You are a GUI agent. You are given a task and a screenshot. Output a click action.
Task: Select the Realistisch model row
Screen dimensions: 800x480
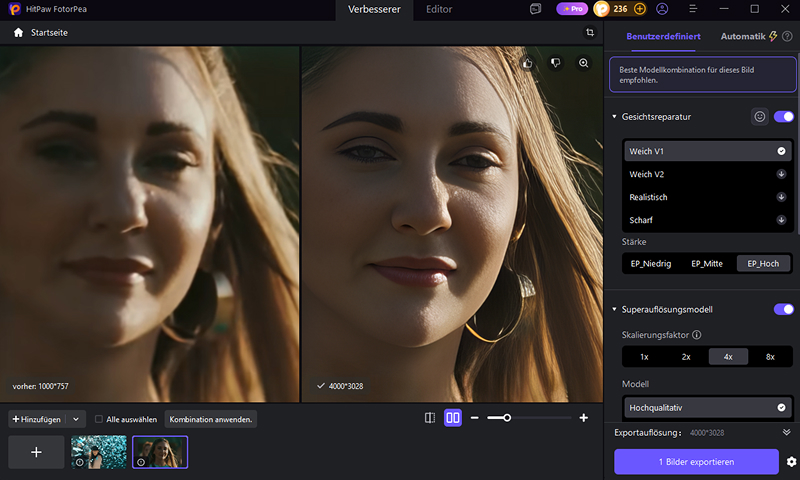pyautogui.click(x=708, y=197)
